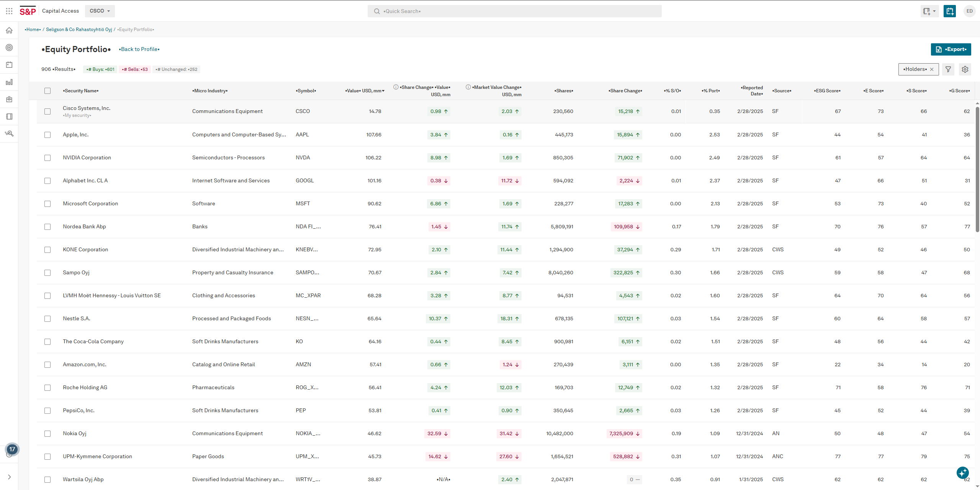Open the target icon in sidebar

click(9, 48)
